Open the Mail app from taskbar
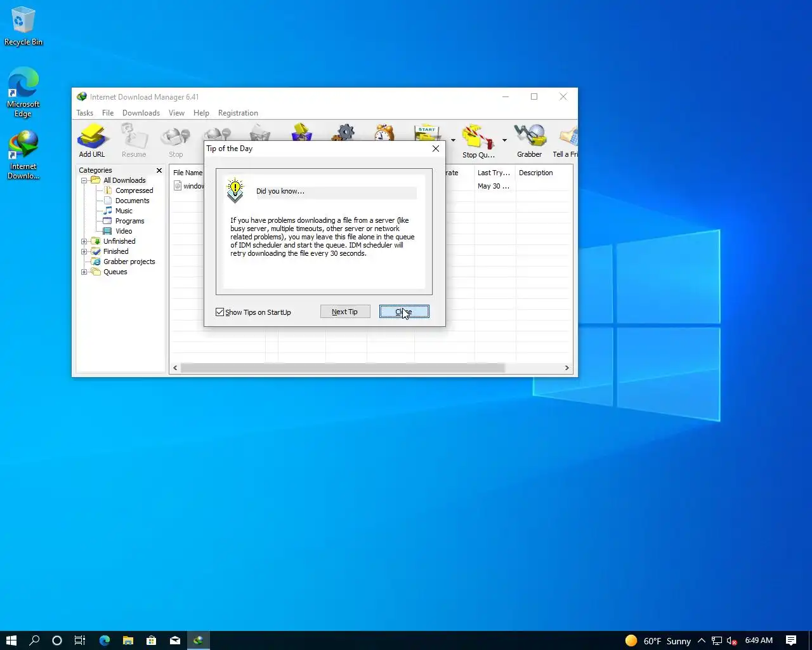Viewport: 812px width, 650px height. point(174,640)
